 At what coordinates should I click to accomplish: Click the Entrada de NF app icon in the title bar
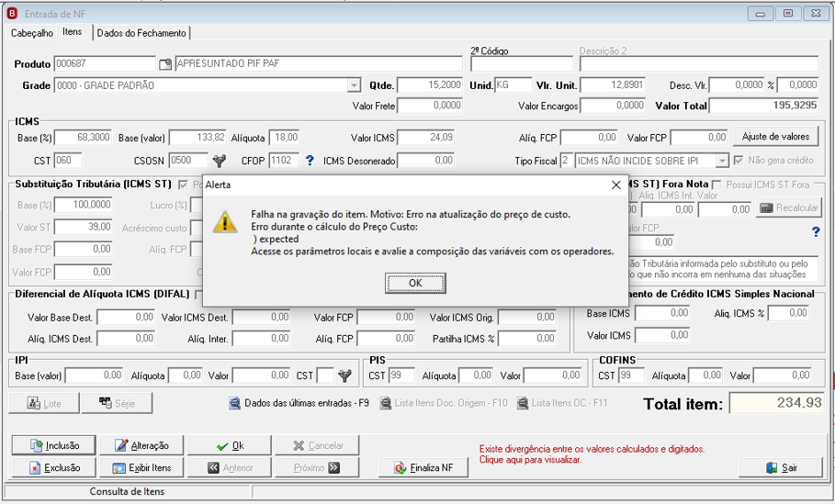tap(12, 14)
